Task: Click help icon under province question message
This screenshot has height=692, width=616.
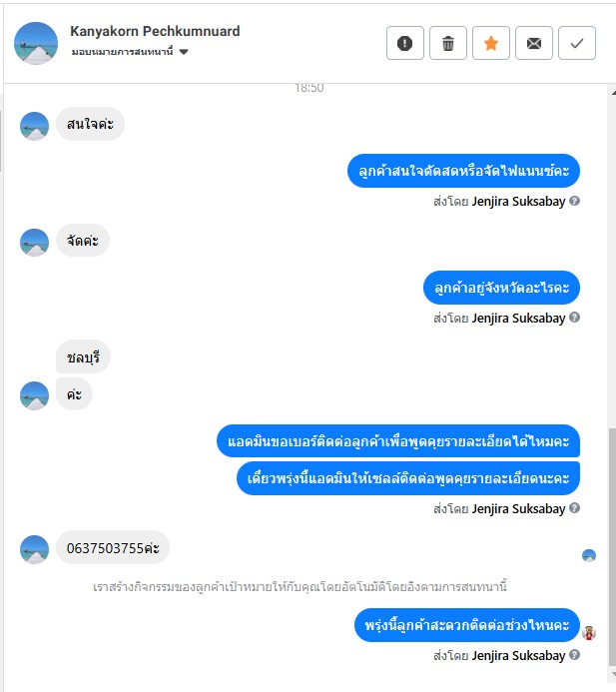Action: click(574, 318)
